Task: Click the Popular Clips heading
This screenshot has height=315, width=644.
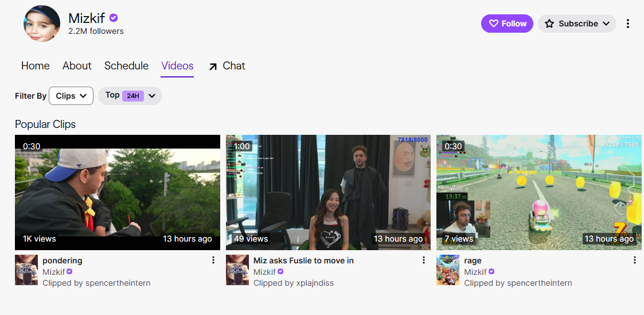Action: [45, 124]
